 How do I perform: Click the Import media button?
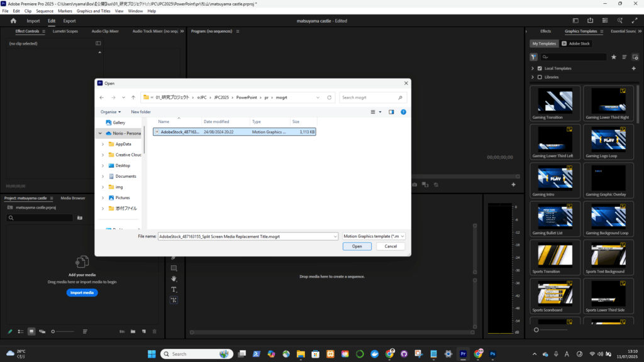[82, 293]
